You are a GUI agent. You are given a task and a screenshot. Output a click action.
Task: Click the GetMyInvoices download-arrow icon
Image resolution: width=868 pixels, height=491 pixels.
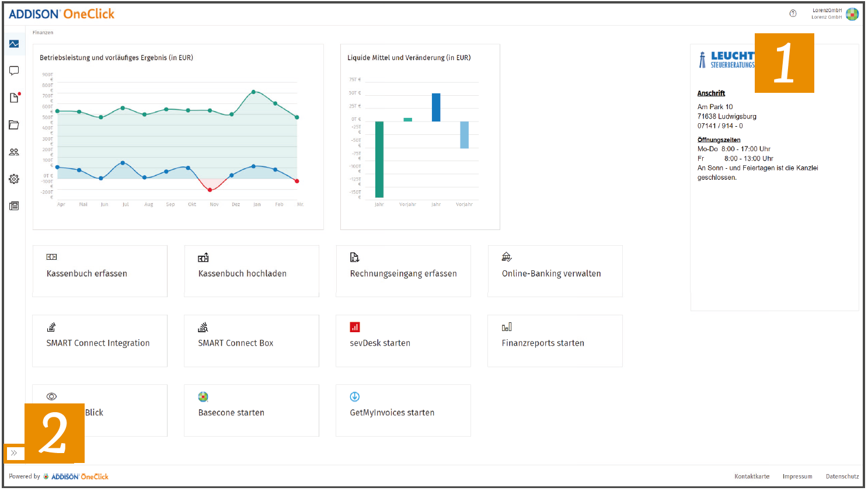coord(355,396)
